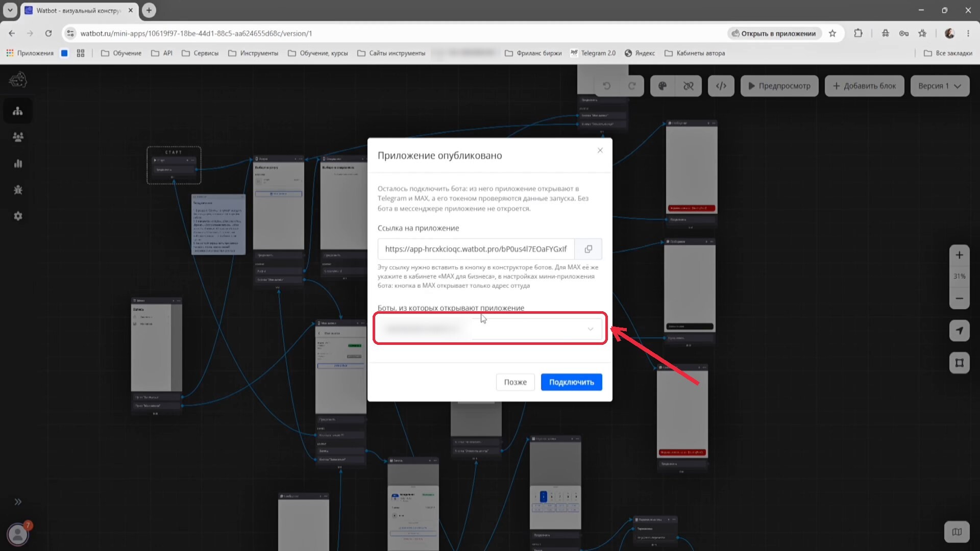
Task: Reload the page
Action: [x=48, y=33]
